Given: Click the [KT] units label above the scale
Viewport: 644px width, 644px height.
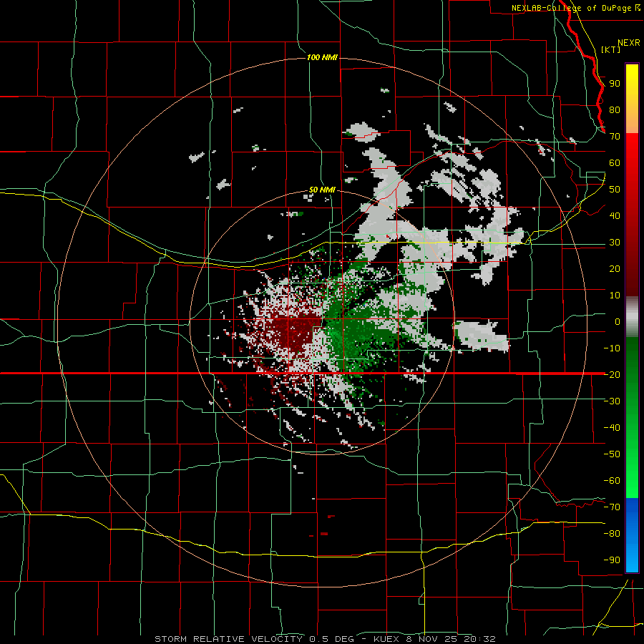Looking at the screenshot, I should pyautogui.click(x=611, y=49).
